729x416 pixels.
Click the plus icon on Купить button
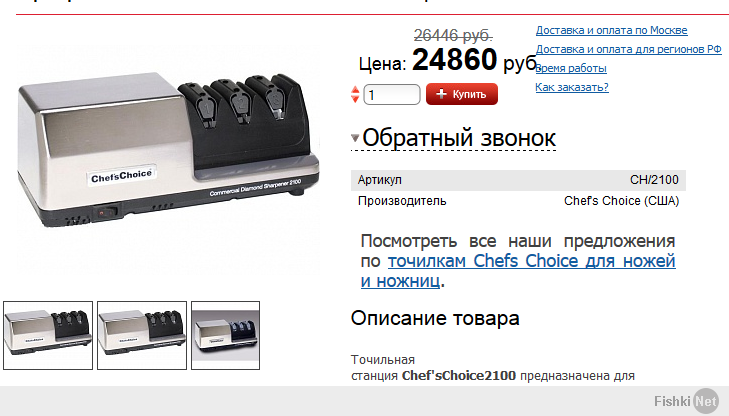click(441, 94)
